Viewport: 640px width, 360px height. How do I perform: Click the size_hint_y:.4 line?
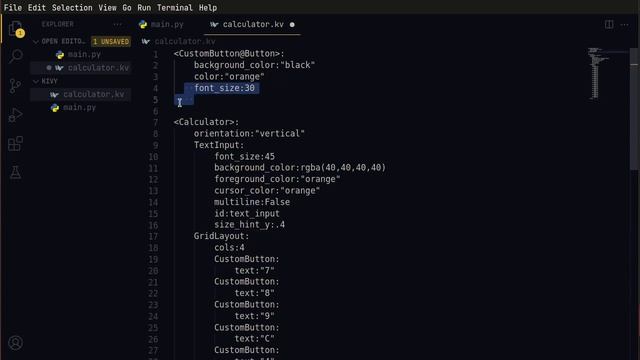pyautogui.click(x=249, y=225)
